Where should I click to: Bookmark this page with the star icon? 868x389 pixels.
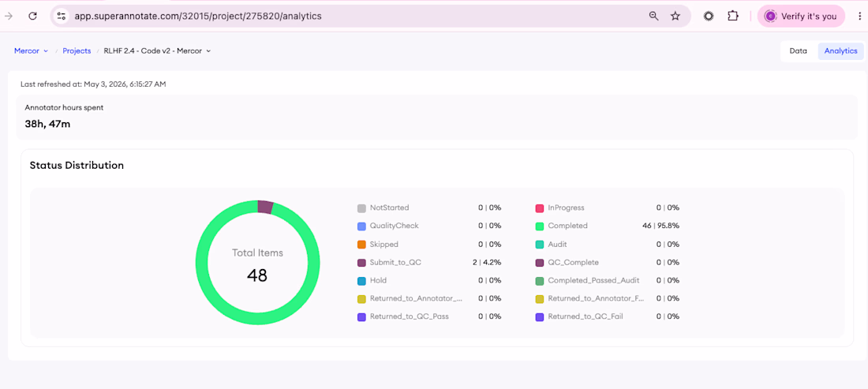click(x=675, y=16)
